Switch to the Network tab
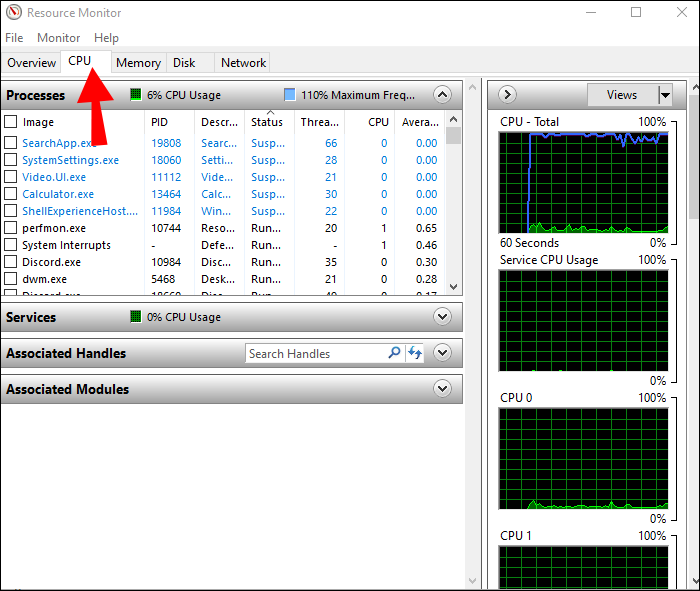 (243, 62)
